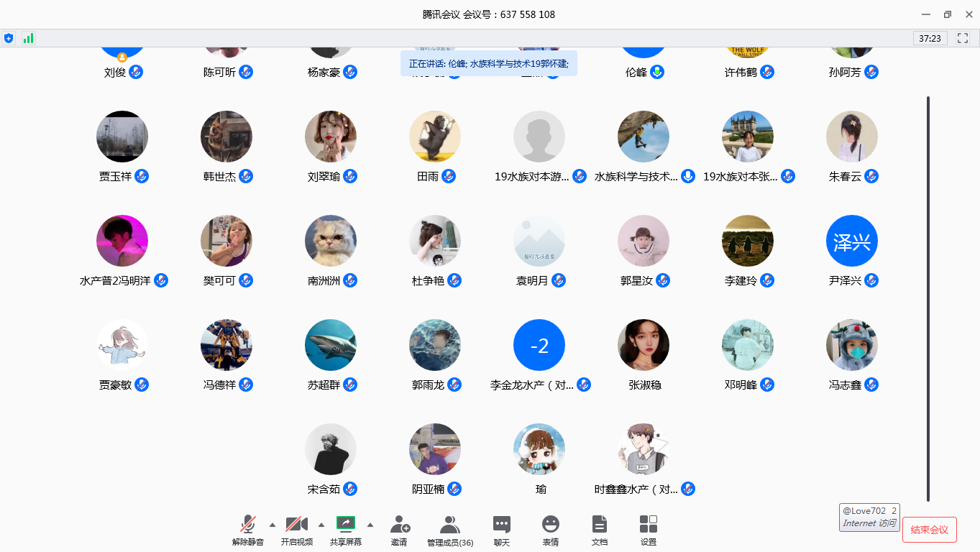Click the red 结束会议 button
The height and width of the screenshot is (552, 980).
coord(929,530)
